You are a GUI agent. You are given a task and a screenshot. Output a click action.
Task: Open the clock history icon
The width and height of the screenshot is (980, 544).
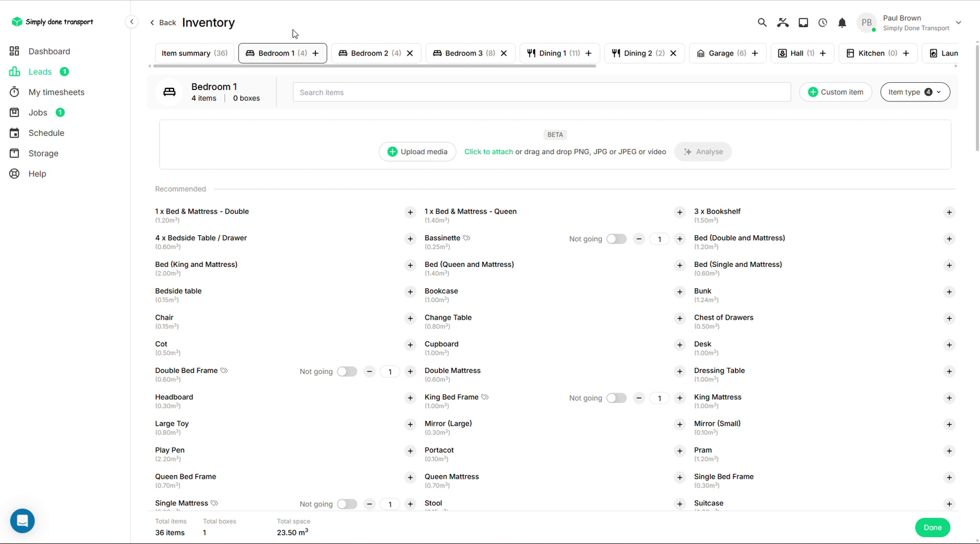pos(823,23)
